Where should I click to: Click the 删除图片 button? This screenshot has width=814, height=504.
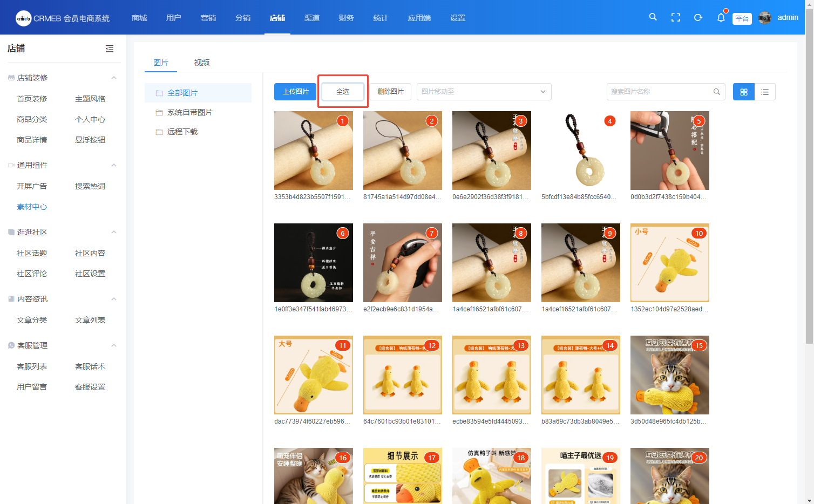click(x=391, y=92)
